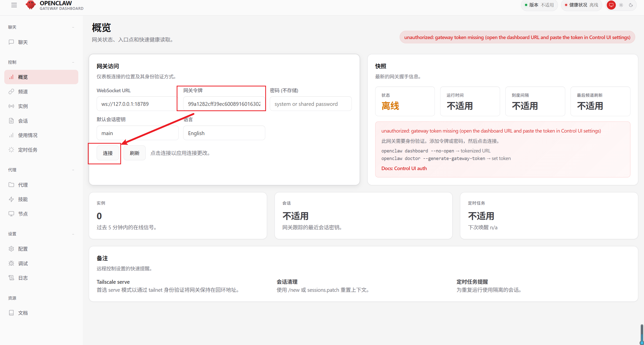Click the book icon beside 文档
The image size is (644, 345).
click(11, 313)
